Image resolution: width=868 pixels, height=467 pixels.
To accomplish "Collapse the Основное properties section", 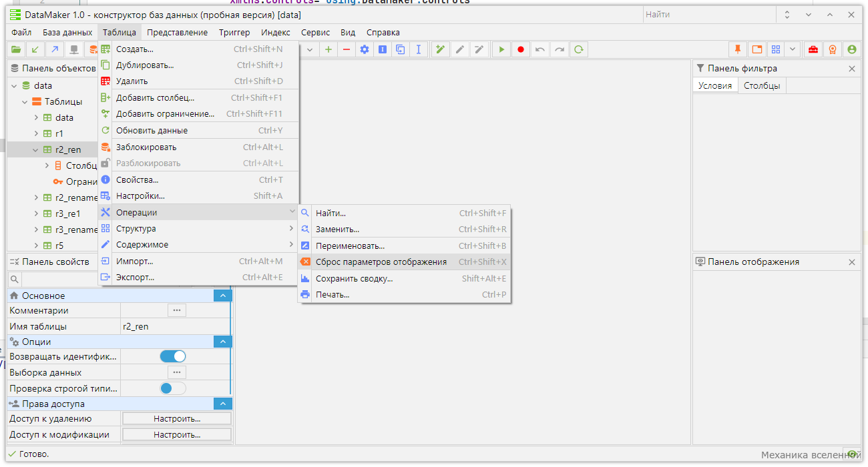I will click(x=223, y=296).
